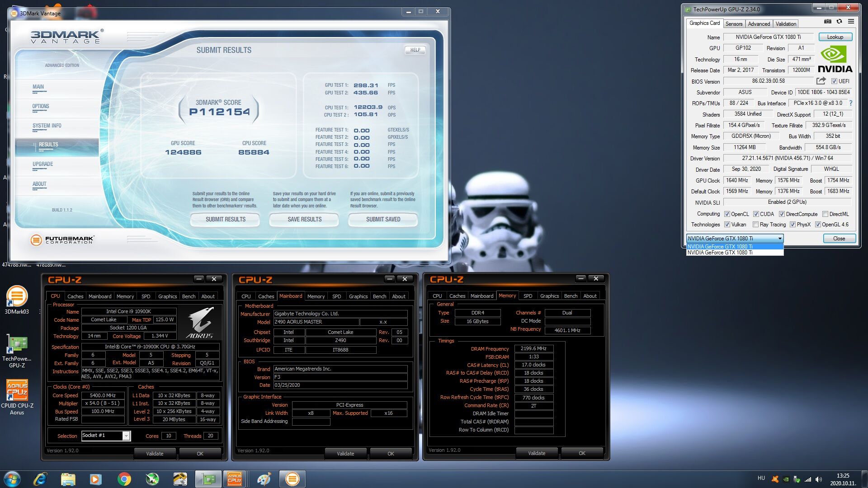
Task: Open MAIN in 3DMark Vantage sidebar
Action: pos(38,87)
